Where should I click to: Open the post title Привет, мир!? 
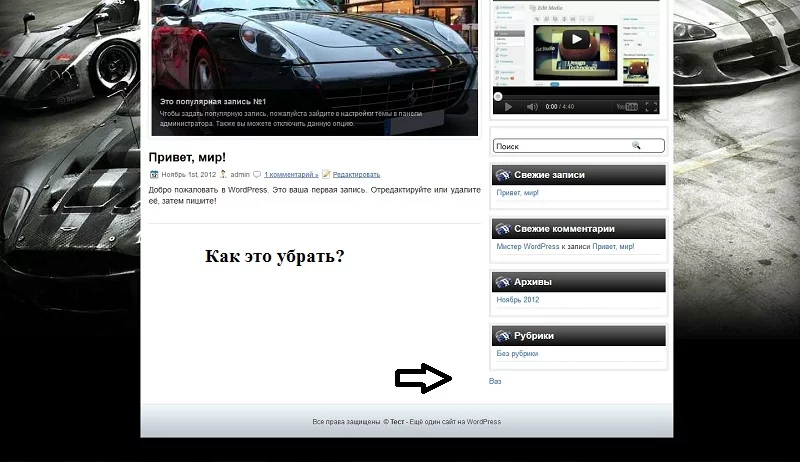pyautogui.click(x=187, y=157)
